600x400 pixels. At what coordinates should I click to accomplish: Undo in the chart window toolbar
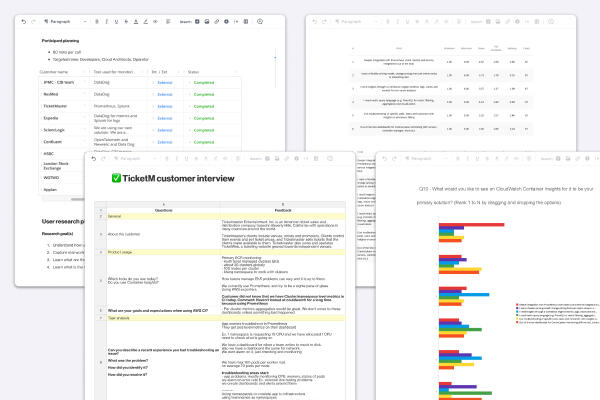pyautogui.click(x=385, y=158)
